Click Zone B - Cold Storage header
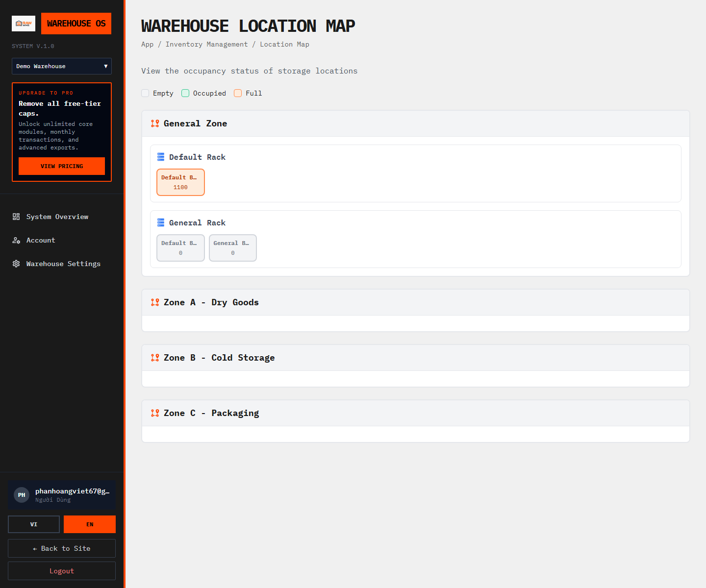 [x=416, y=358]
